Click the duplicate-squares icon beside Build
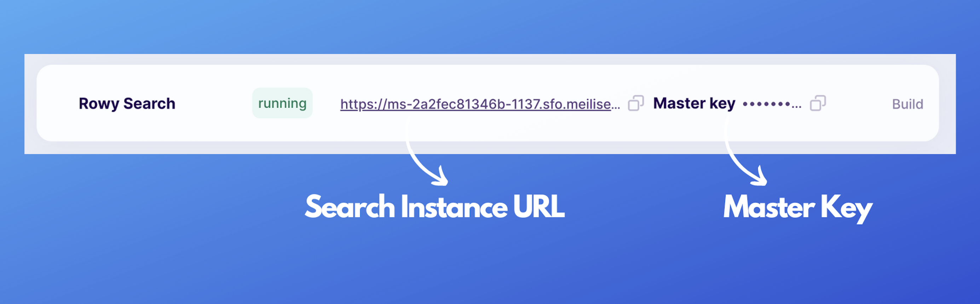 [x=818, y=103]
